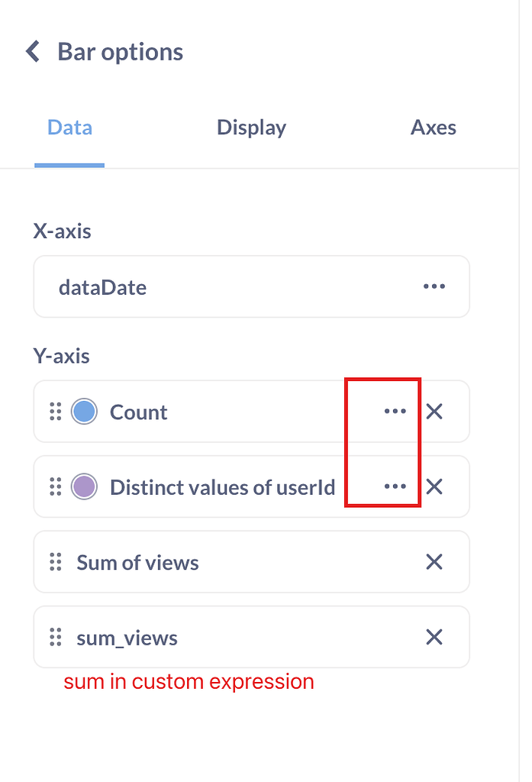Open the options menu for Distinct values of userId
The image size is (532, 782).
pos(395,486)
